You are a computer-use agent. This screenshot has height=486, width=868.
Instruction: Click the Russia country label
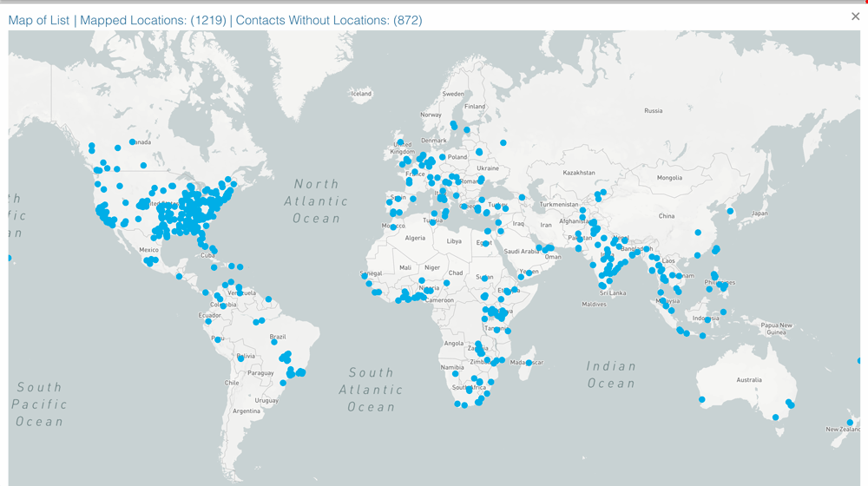pos(654,111)
